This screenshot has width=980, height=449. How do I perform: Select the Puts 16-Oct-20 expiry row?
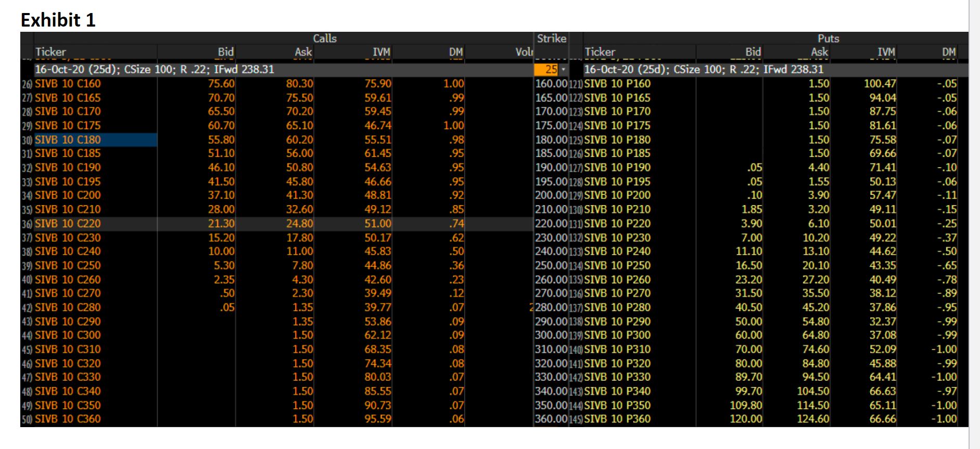[775, 70]
